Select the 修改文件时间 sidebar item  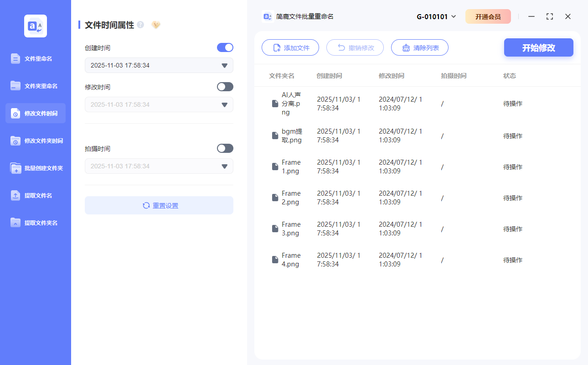tap(35, 113)
